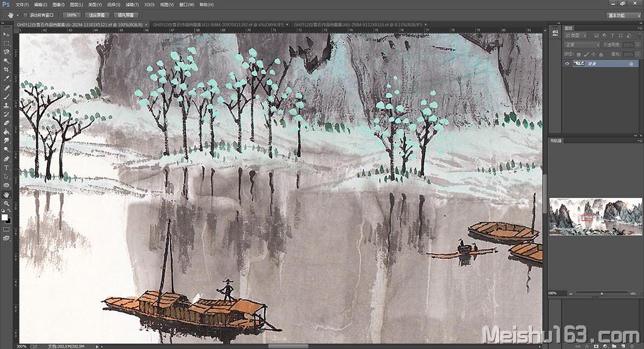The width and height of the screenshot is (644, 349).
Task: Open the Layers panel flyout menu
Action: point(640,29)
